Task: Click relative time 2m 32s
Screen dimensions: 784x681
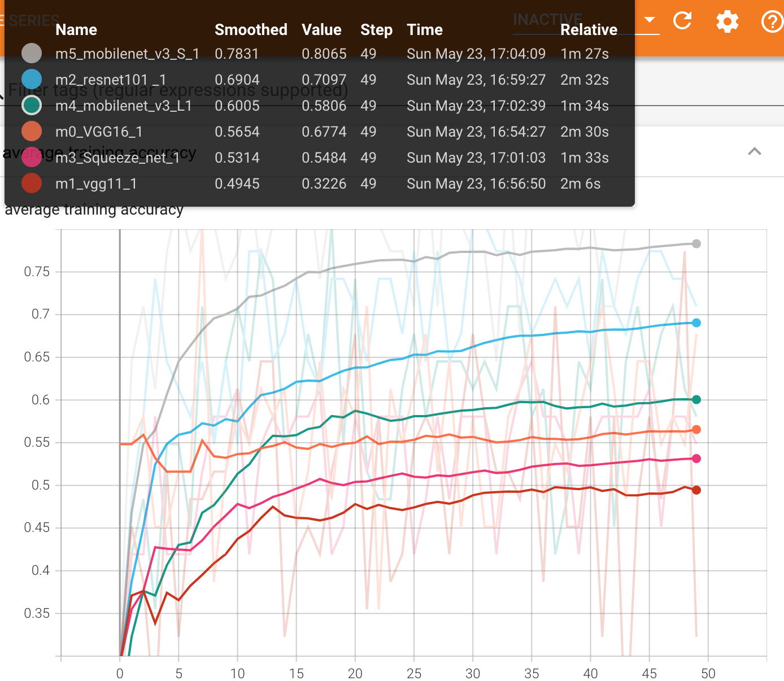Action: tap(585, 80)
